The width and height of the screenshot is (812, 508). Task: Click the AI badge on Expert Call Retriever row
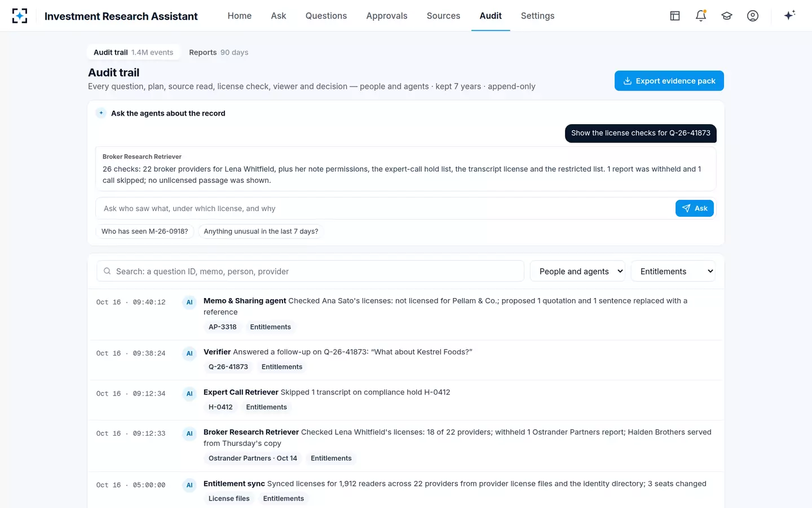[x=189, y=393]
